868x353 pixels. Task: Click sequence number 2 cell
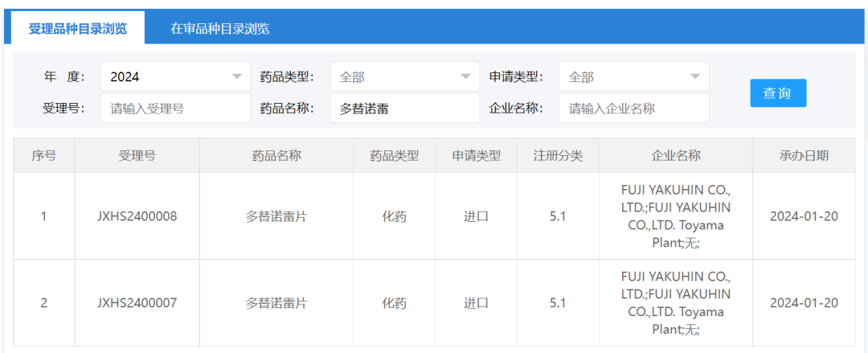point(43,303)
